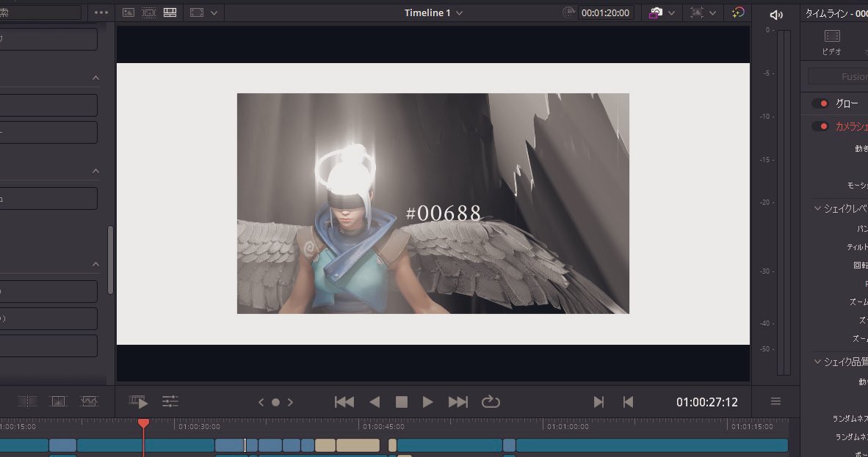
Task: Mute audio with the speaker icon
Action: coord(776,15)
